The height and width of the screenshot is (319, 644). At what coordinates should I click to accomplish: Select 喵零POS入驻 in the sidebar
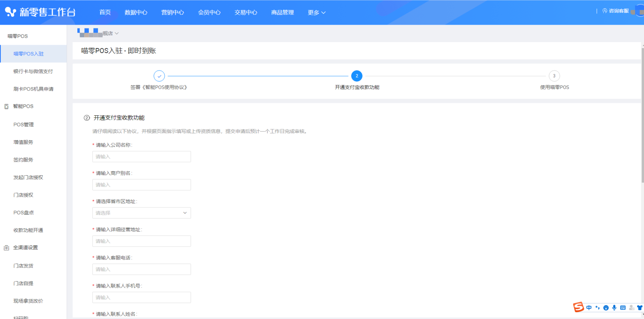33,54
